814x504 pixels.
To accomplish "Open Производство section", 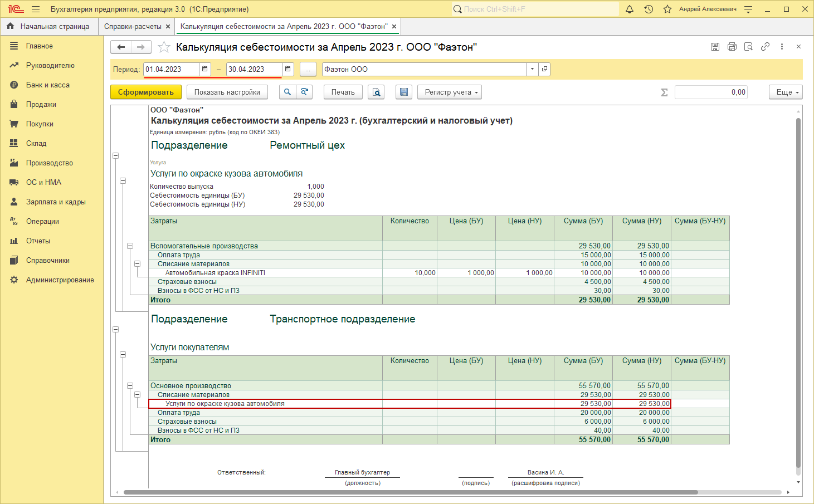I will [x=50, y=163].
